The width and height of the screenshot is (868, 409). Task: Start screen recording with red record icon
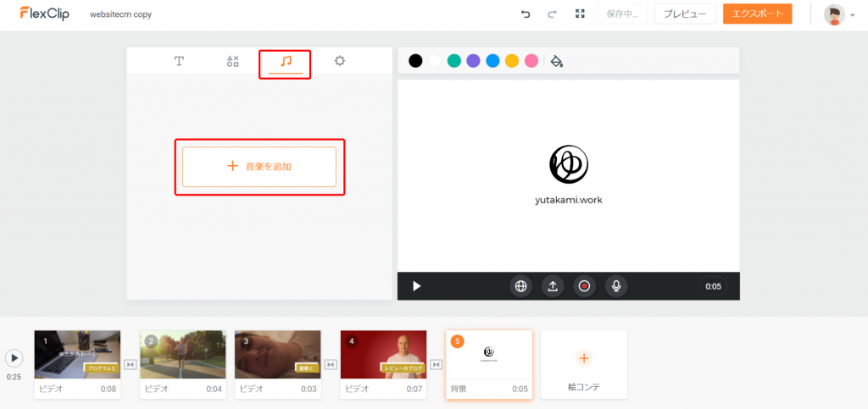[x=584, y=286]
